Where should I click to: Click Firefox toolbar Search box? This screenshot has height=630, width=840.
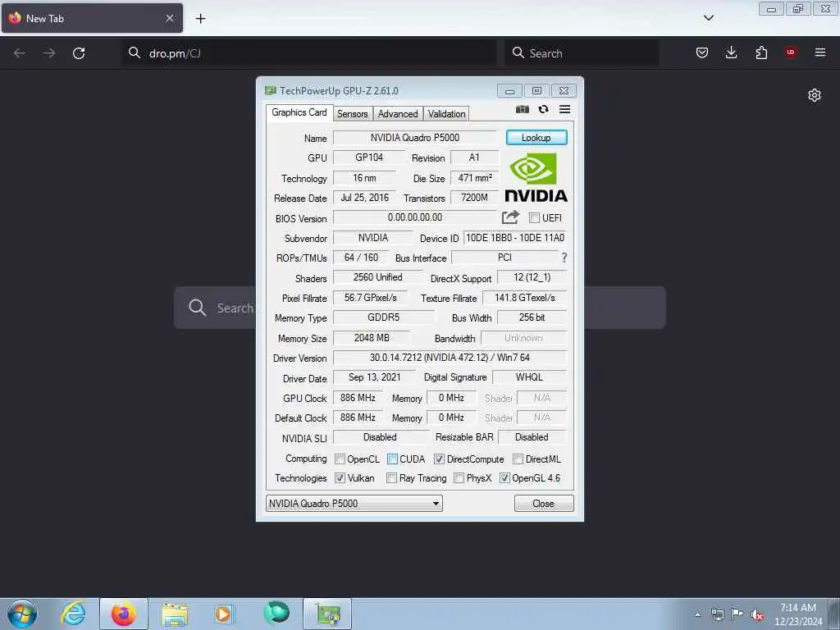(x=582, y=53)
